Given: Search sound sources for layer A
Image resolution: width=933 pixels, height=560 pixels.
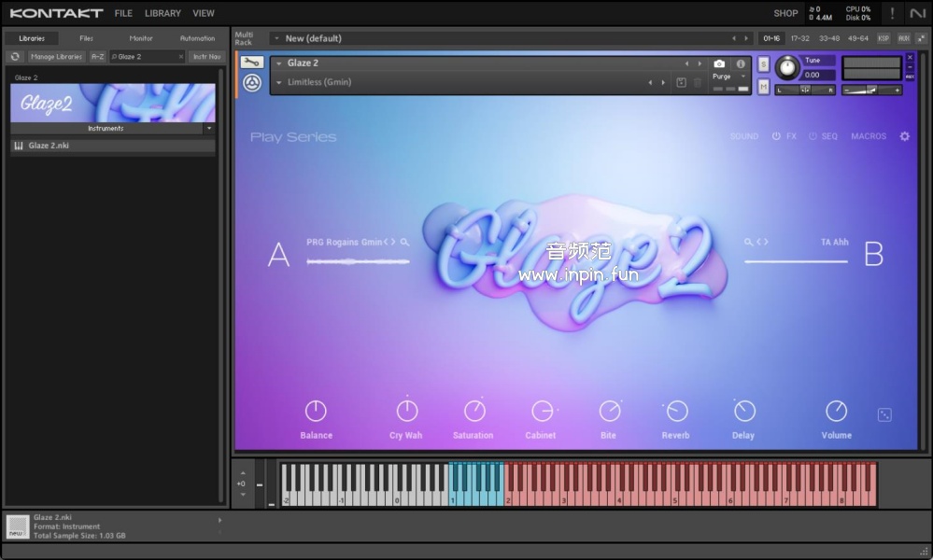Looking at the screenshot, I should (x=404, y=242).
